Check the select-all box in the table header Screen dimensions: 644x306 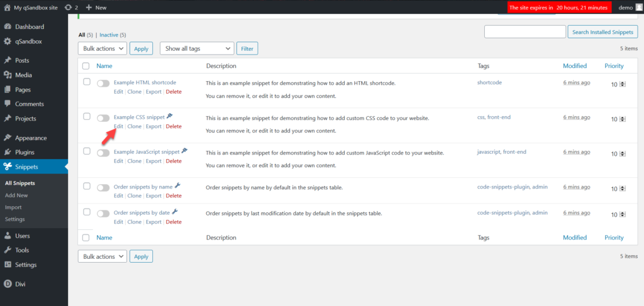86,65
